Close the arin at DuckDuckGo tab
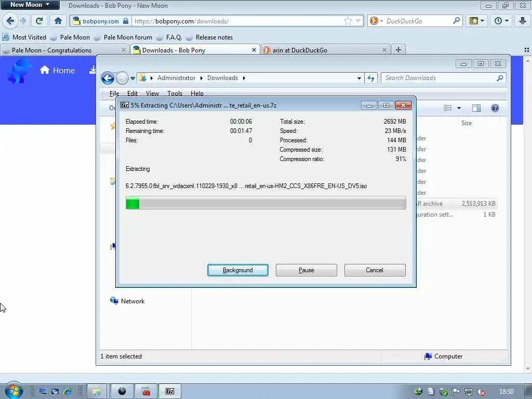Viewport: 532px width, 399px height. click(384, 50)
